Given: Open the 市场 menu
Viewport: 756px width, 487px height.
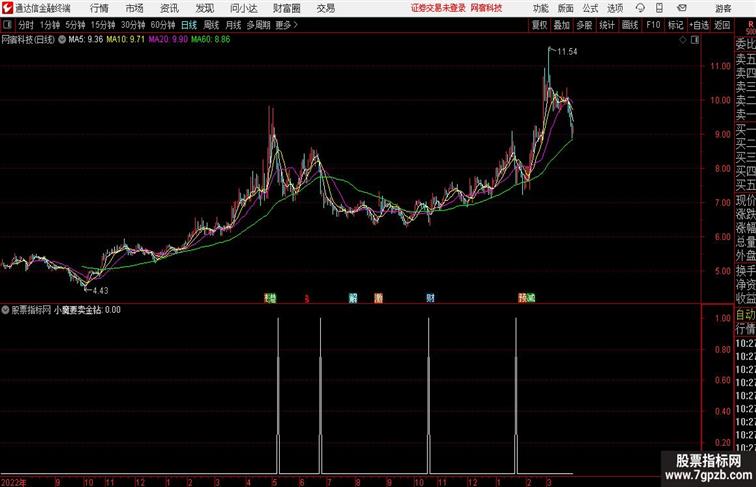Looking at the screenshot, I should (x=135, y=8).
